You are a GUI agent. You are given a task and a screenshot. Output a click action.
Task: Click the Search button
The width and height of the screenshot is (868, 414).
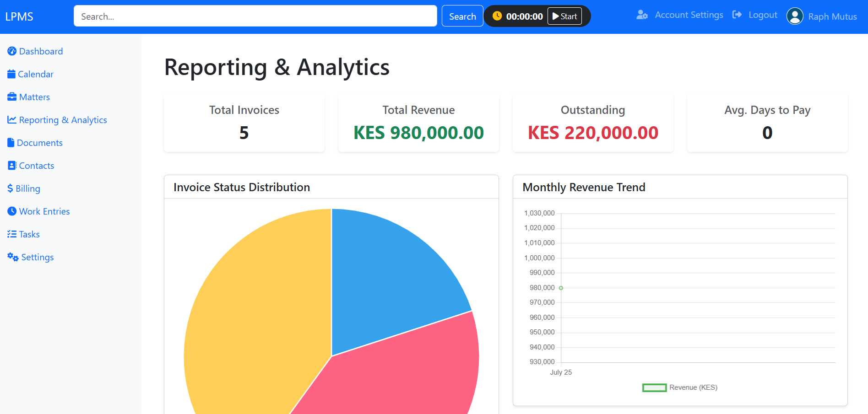coord(462,16)
